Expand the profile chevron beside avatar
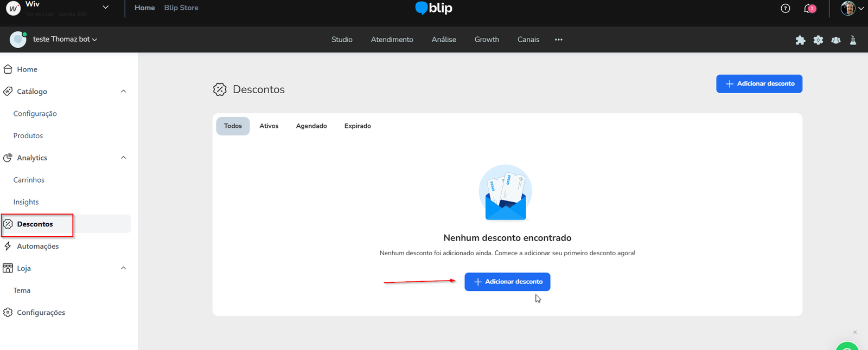868x350 pixels. click(861, 8)
